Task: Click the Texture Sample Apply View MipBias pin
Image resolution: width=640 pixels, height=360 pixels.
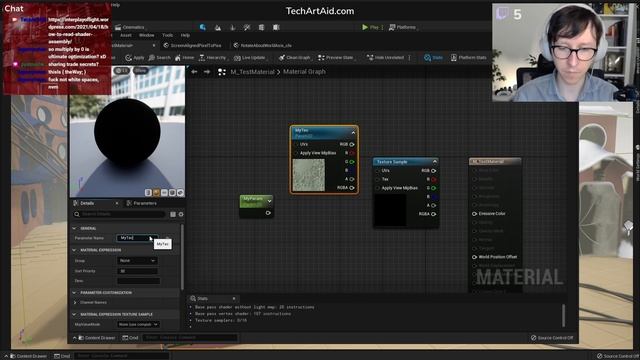Action: (x=378, y=188)
